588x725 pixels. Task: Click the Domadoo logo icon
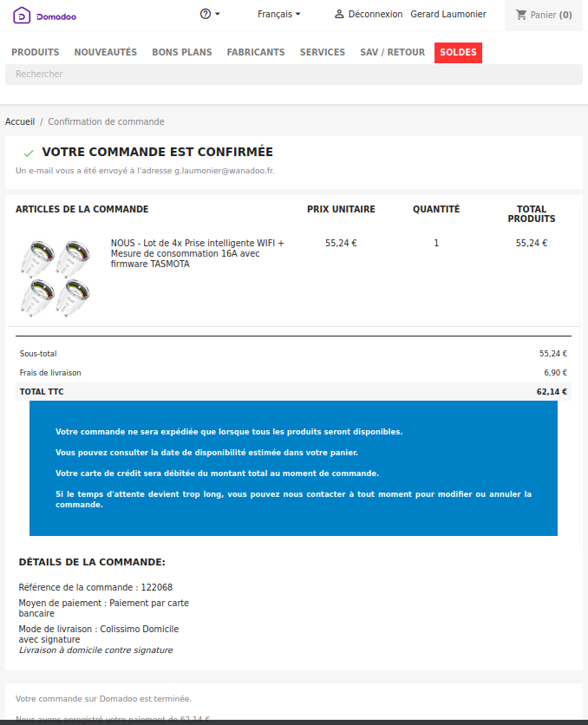point(21,15)
